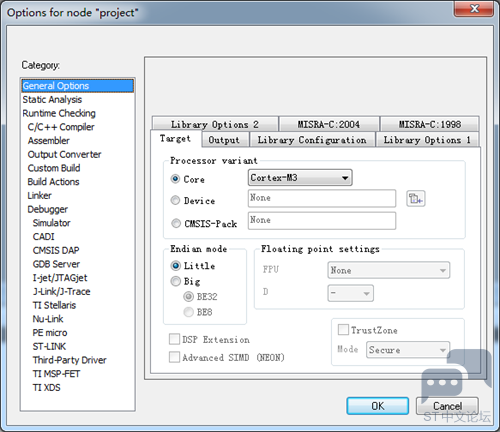Select the Device radio button
Viewport: 500px width, 432px height.
point(175,200)
